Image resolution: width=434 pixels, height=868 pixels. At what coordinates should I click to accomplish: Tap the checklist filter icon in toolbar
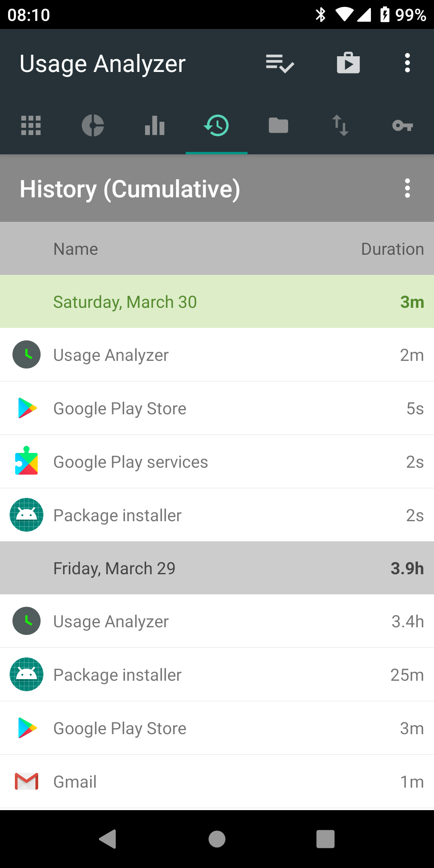(280, 63)
